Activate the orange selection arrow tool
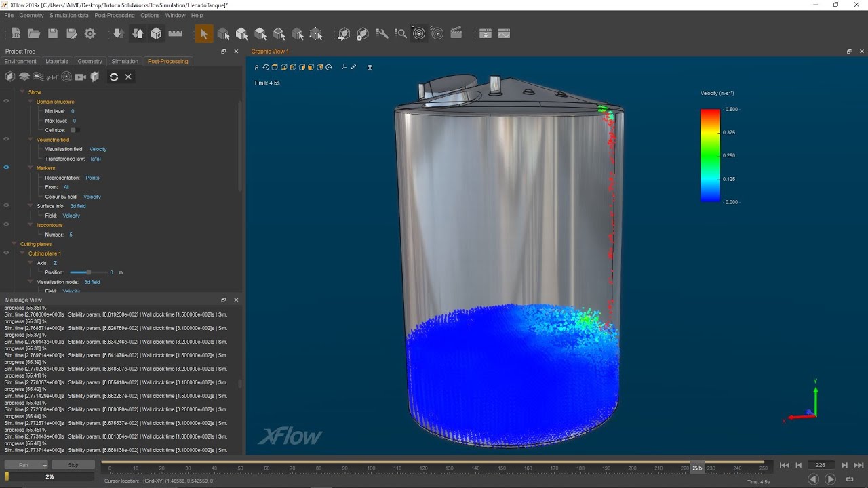Image resolution: width=868 pixels, height=488 pixels. pyautogui.click(x=203, y=34)
